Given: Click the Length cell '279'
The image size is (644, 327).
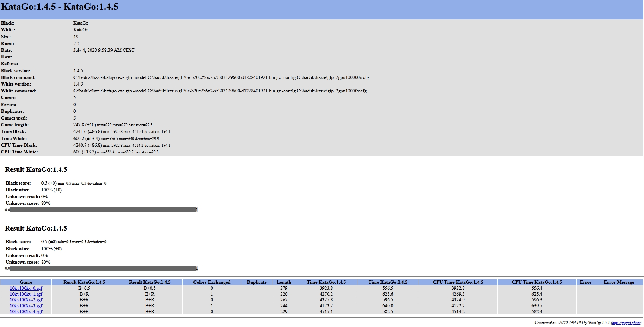Looking at the screenshot, I should pyautogui.click(x=284, y=288).
